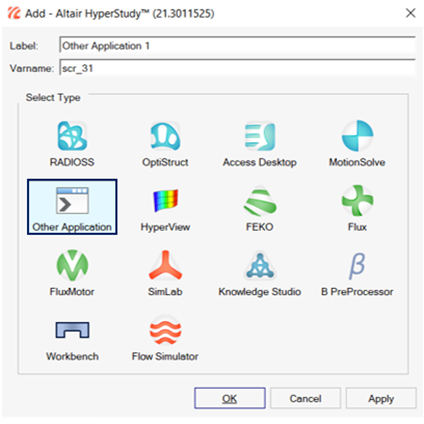
Task: Choose the HyperView rainbow icon
Action: tap(165, 201)
